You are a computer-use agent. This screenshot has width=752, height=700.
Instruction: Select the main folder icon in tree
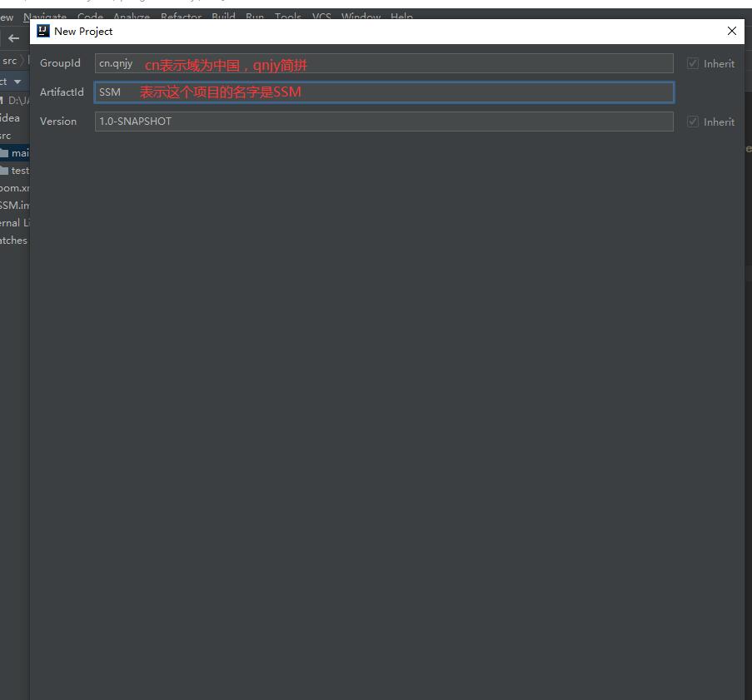[4, 153]
